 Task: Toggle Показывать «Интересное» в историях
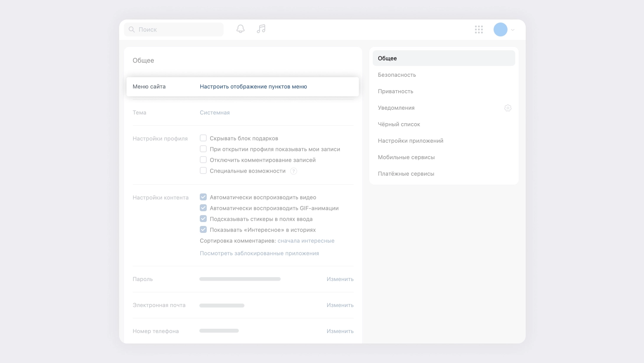pyautogui.click(x=203, y=229)
